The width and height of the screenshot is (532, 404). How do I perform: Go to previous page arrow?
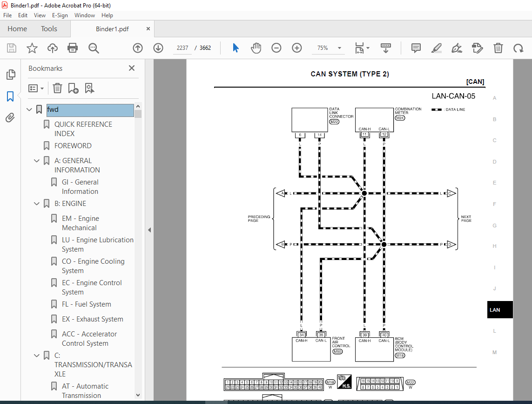point(138,48)
